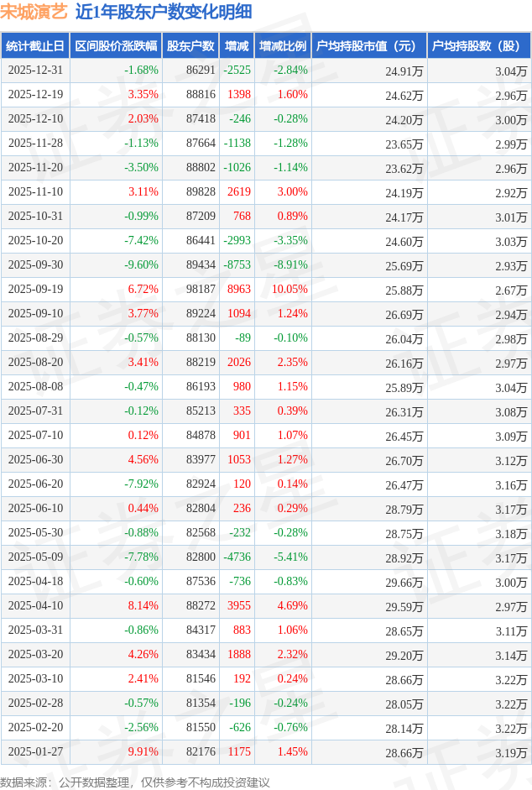The width and height of the screenshot is (532, 790).
Task: Click the 2025-06-30 date cell
Action: (x=36, y=460)
